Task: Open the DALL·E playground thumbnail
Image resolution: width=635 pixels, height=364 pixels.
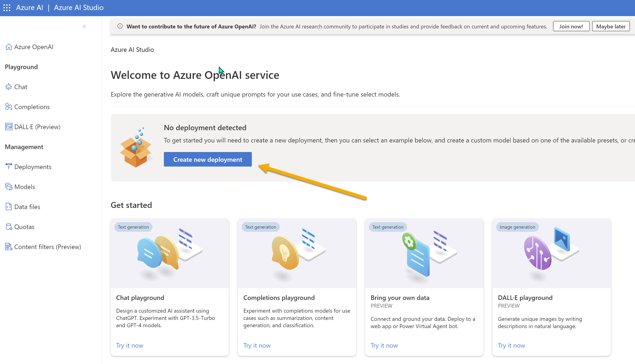Action: [552, 253]
